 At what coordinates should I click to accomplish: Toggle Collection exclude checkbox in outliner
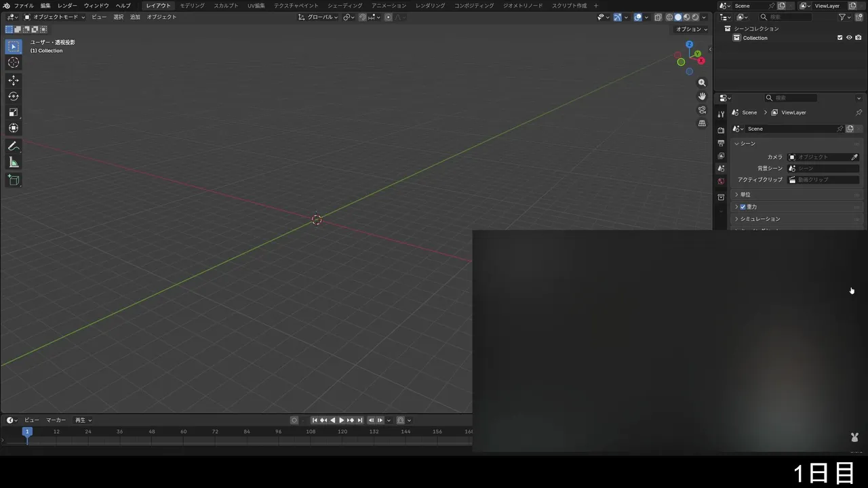[840, 38]
